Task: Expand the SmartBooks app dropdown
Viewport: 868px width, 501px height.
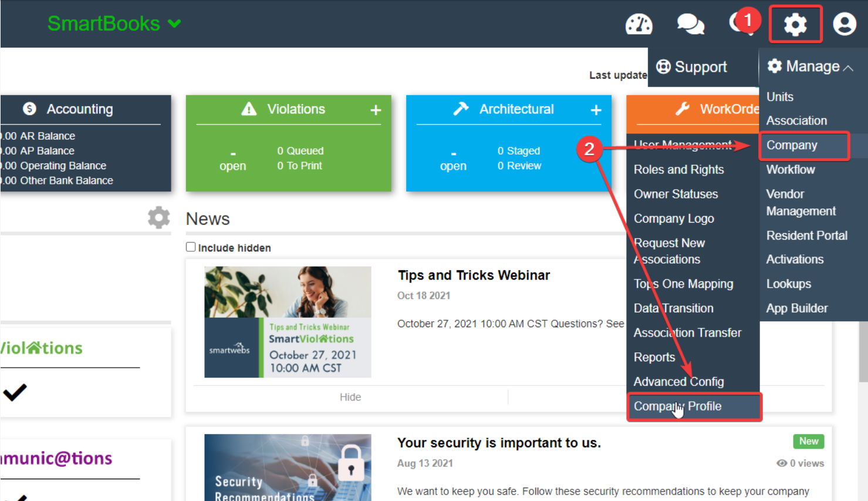Action: tap(174, 23)
